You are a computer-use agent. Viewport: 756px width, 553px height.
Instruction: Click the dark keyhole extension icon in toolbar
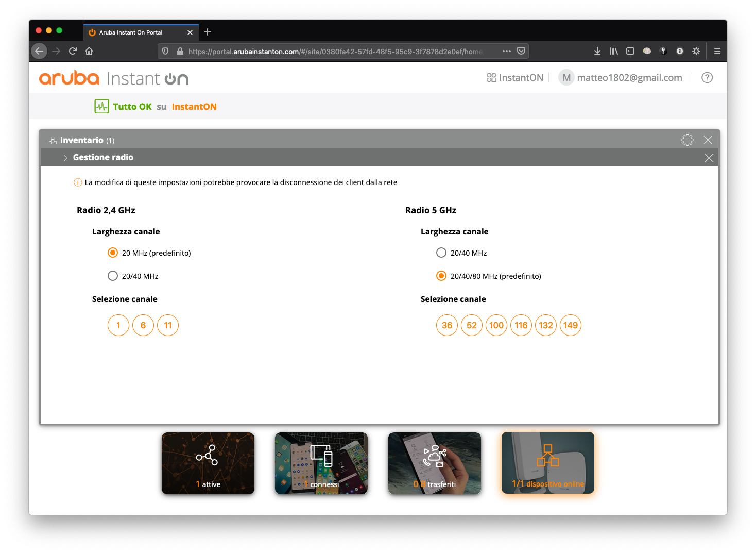pyautogui.click(x=663, y=51)
